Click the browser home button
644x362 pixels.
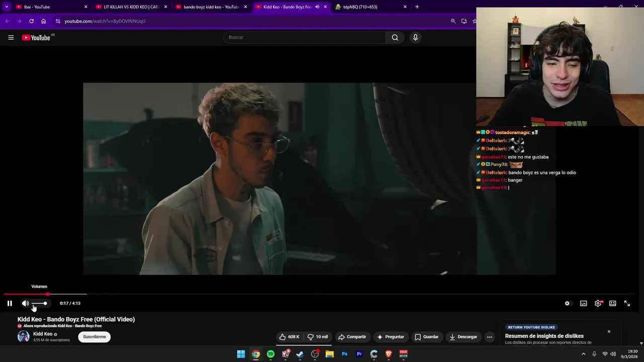44,21
